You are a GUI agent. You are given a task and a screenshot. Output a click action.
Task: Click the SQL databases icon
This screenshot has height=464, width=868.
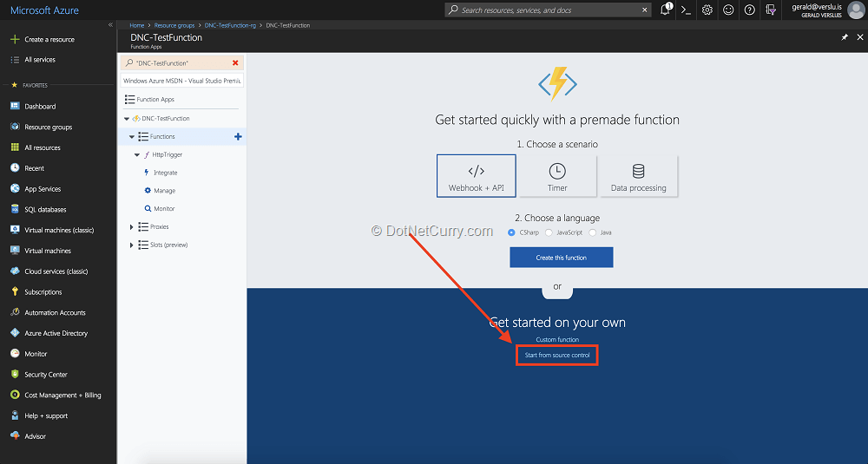tap(15, 209)
